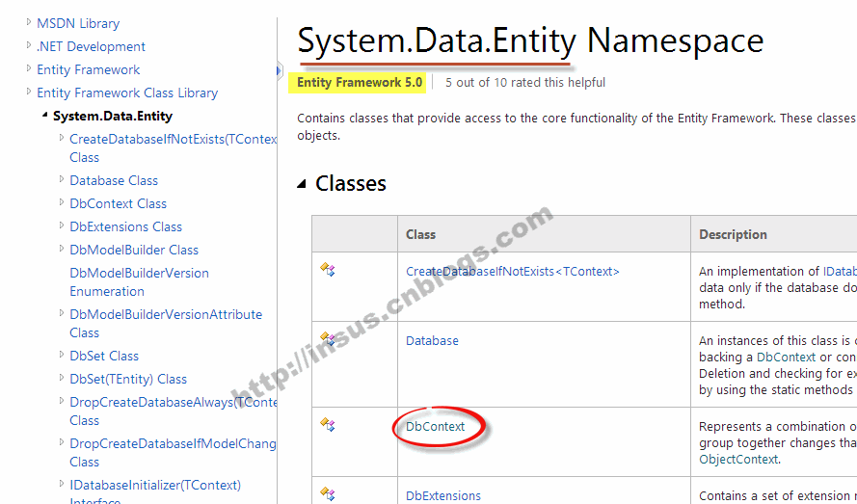Follow ObjectContext link in DbContext description
This screenshot has height=504, width=857.
tap(738, 459)
